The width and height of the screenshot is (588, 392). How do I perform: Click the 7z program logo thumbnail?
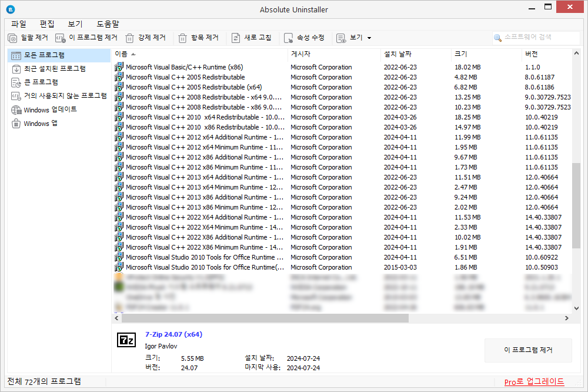(x=126, y=340)
